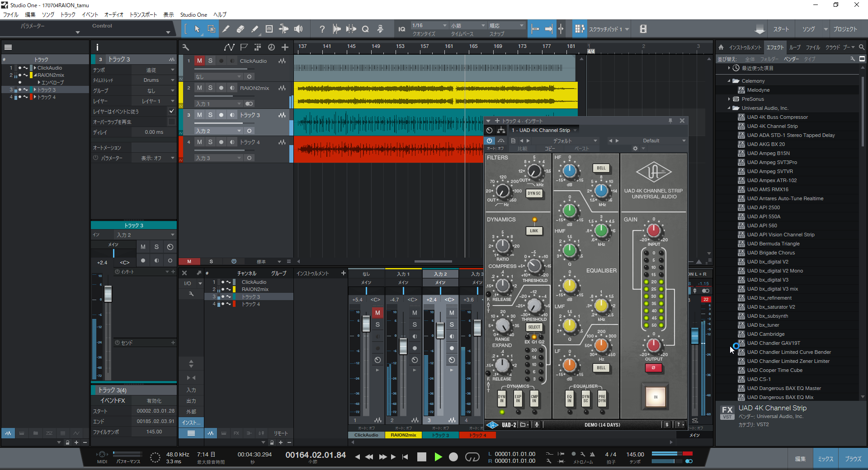Open the Drums timestretch dropdown

point(154,80)
